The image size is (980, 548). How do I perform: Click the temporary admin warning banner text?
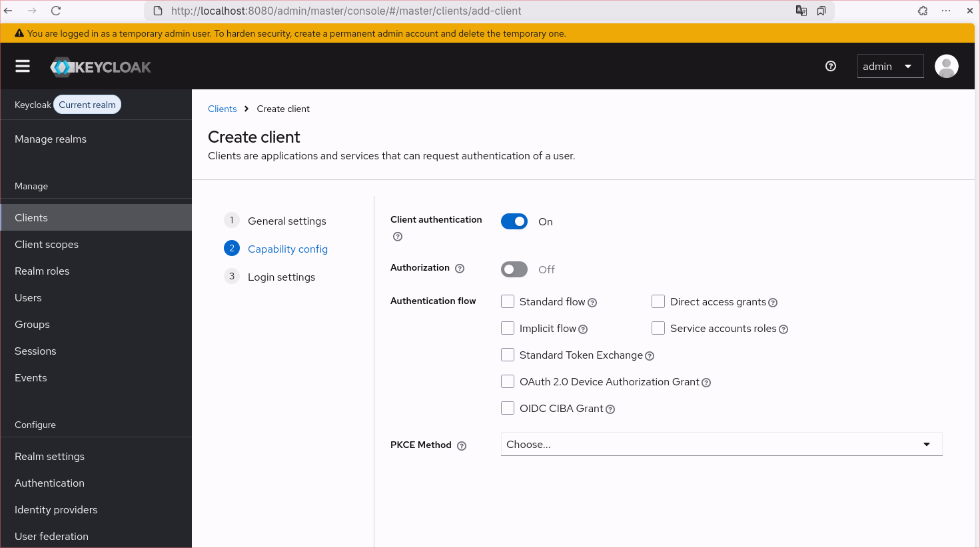point(296,33)
